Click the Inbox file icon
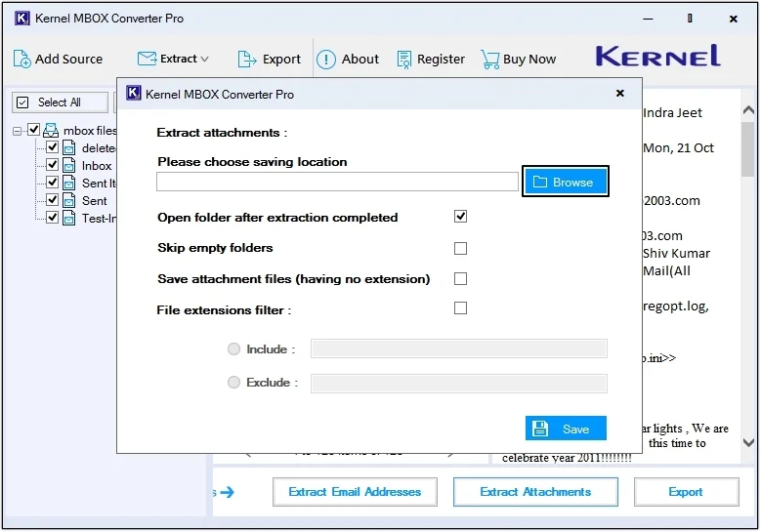The image size is (761, 532). click(69, 165)
